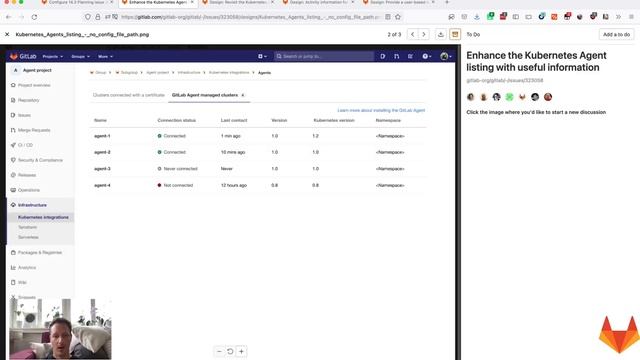Open the to-do list icon in navbar
640x360 pixels.
[410, 56]
